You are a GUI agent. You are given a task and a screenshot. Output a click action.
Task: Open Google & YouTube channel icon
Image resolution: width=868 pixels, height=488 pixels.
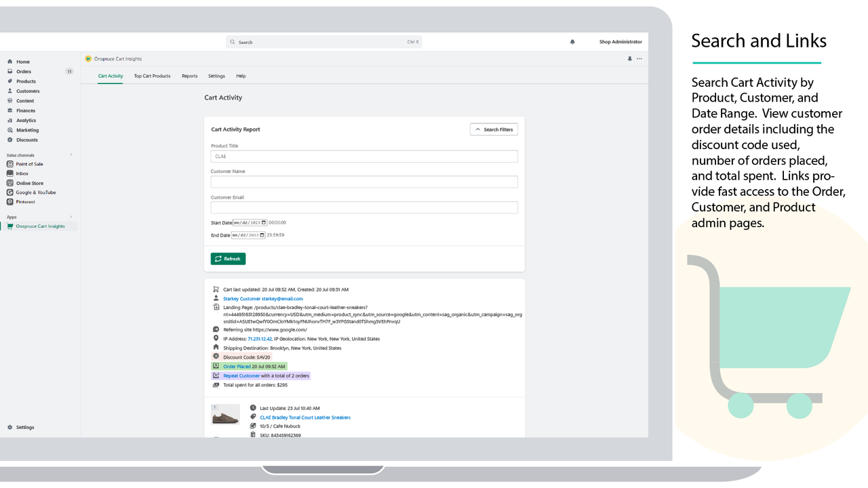pyautogui.click(x=10, y=192)
